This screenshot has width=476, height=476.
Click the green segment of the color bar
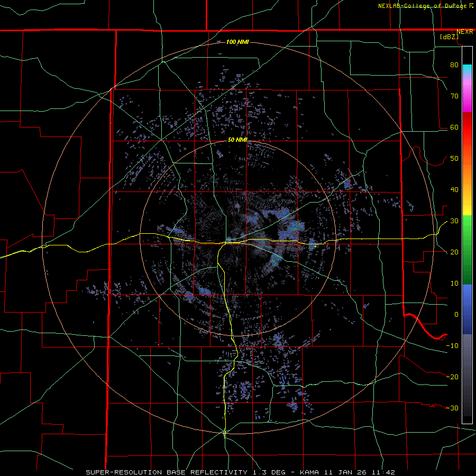[467, 250]
